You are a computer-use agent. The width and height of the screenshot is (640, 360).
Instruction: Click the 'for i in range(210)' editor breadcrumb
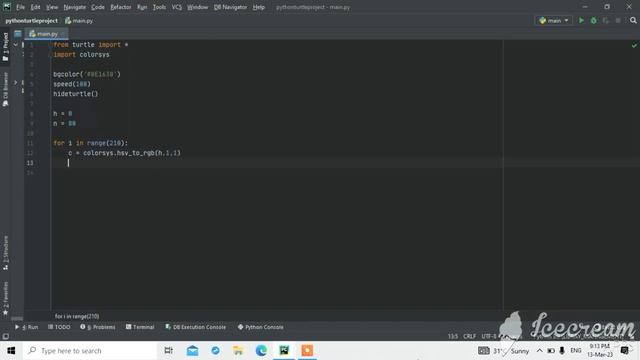(77, 316)
